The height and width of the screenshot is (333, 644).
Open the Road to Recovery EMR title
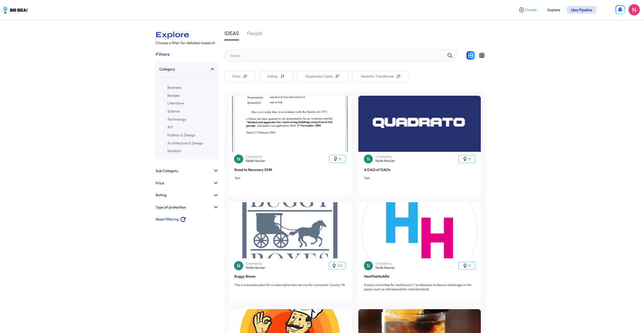[x=253, y=170]
